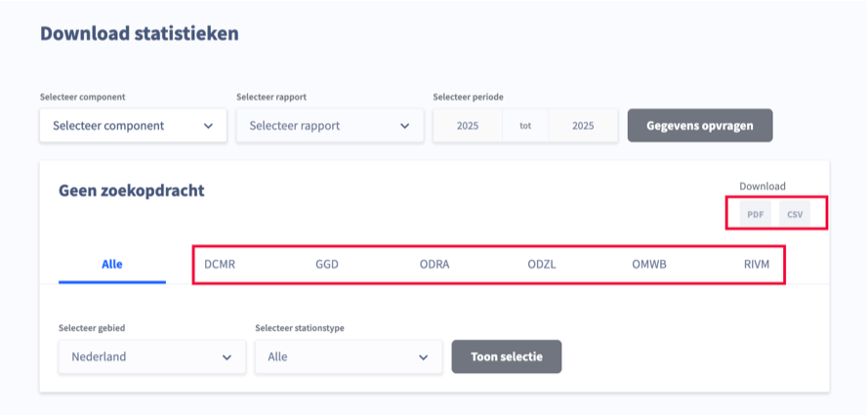
Task: Click the end year field after 'tot'
Action: point(583,126)
